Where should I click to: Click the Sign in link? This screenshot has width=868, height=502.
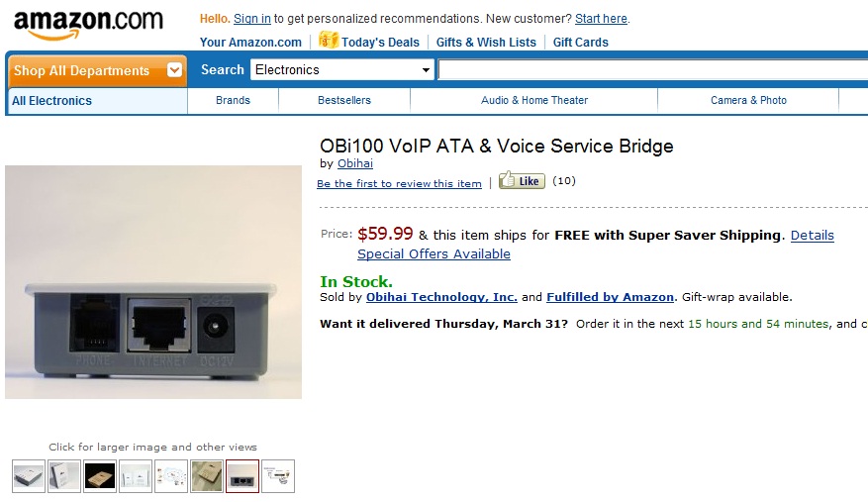251,18
